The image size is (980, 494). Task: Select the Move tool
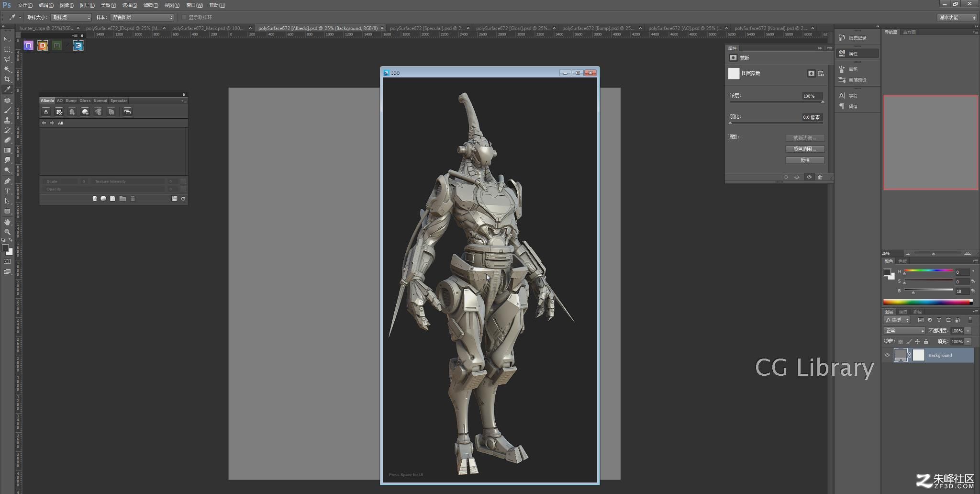pos(7,39)
